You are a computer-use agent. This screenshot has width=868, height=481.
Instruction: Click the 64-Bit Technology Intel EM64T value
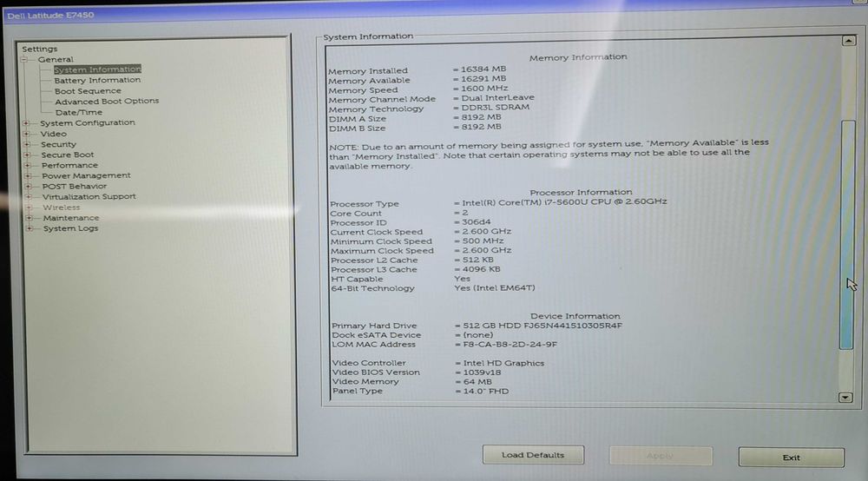[x=495, y=288]
